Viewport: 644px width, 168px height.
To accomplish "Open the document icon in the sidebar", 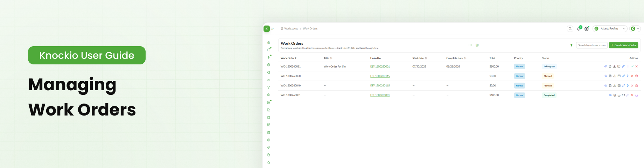I will point(268,155).
